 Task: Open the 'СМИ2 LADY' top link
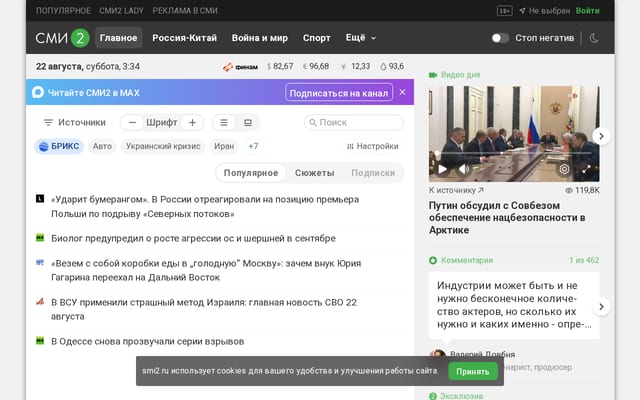(x=121, y=11)
